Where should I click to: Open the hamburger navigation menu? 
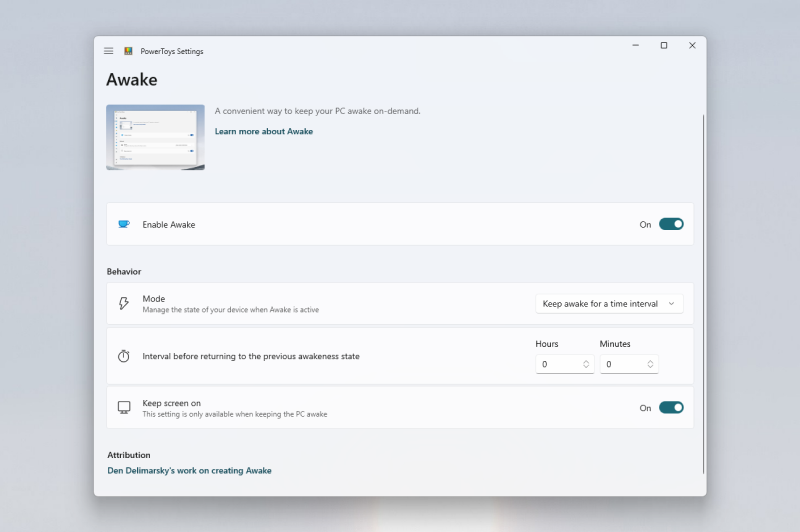[x=109, y=51]
